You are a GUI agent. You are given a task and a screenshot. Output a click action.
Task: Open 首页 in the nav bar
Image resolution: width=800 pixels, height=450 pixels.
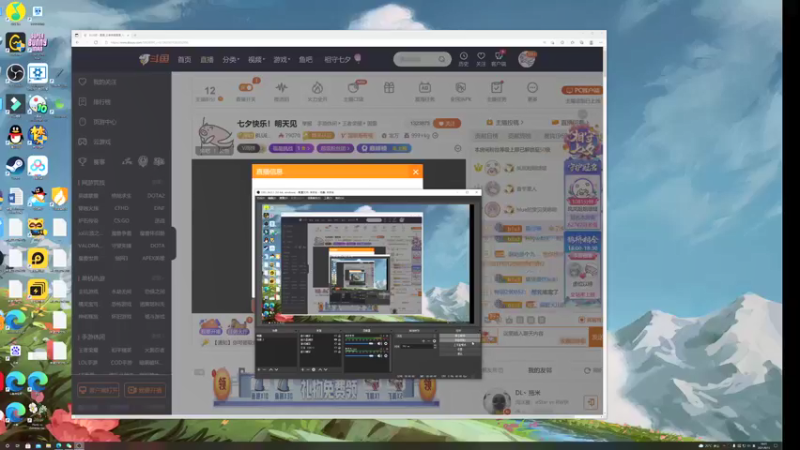[184, 60]
